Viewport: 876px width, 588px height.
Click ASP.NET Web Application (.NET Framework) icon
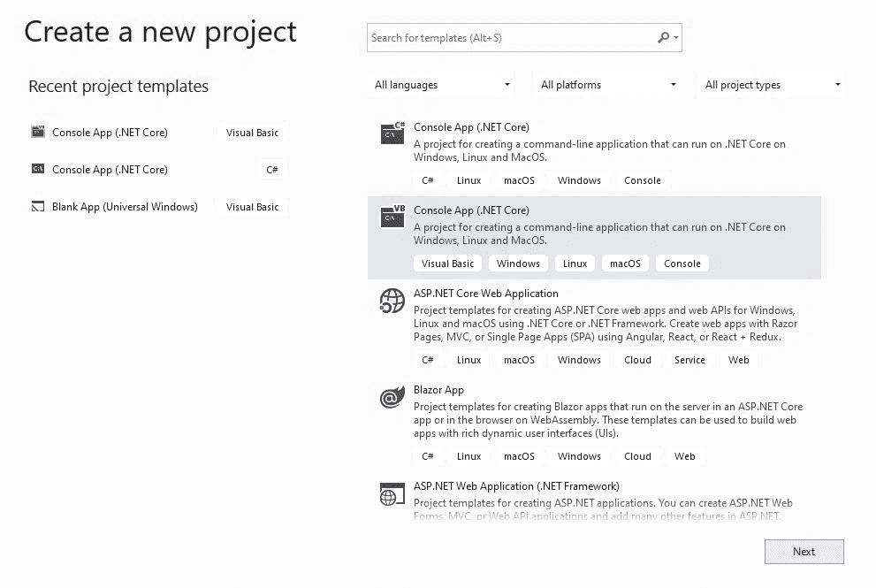pos(392,494)
